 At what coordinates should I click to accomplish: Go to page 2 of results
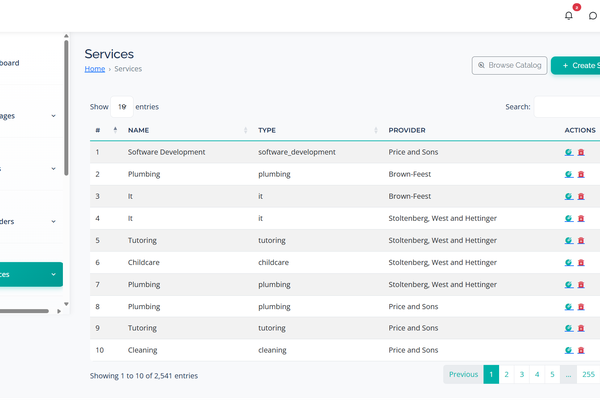[507, 375]
